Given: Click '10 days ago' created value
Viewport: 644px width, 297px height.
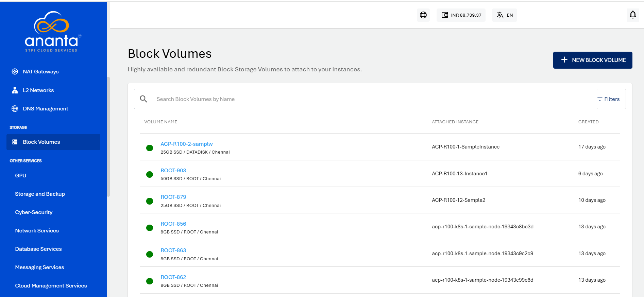Looking at the screenshot, I should [592, 200].
